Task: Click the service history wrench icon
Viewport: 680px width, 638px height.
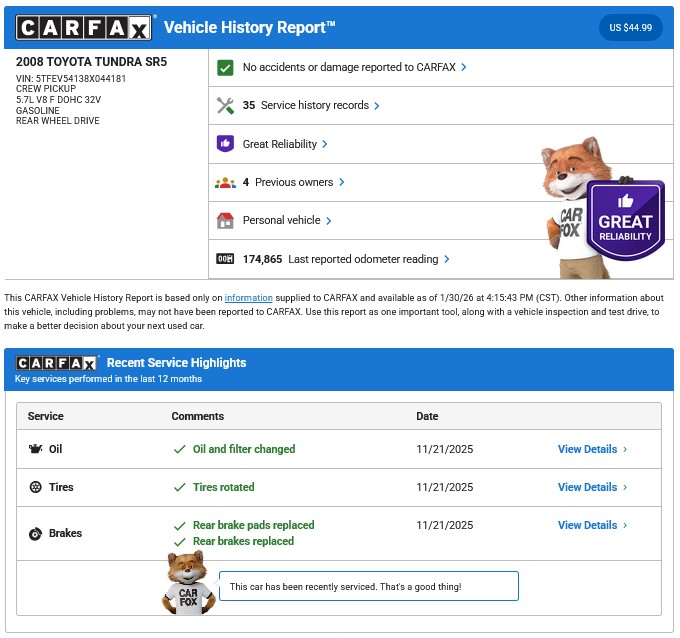Action: point(225,105)
